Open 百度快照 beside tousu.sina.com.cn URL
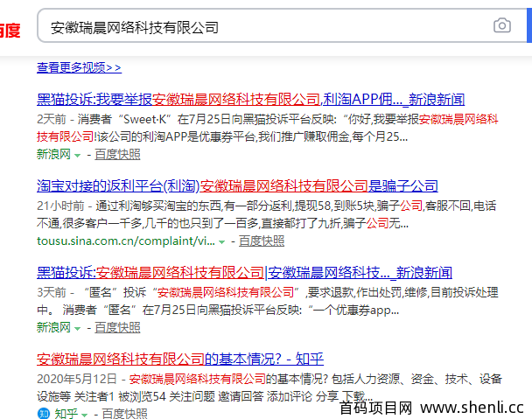Screen dimensions: 532x419 click(x=262, y=241)
